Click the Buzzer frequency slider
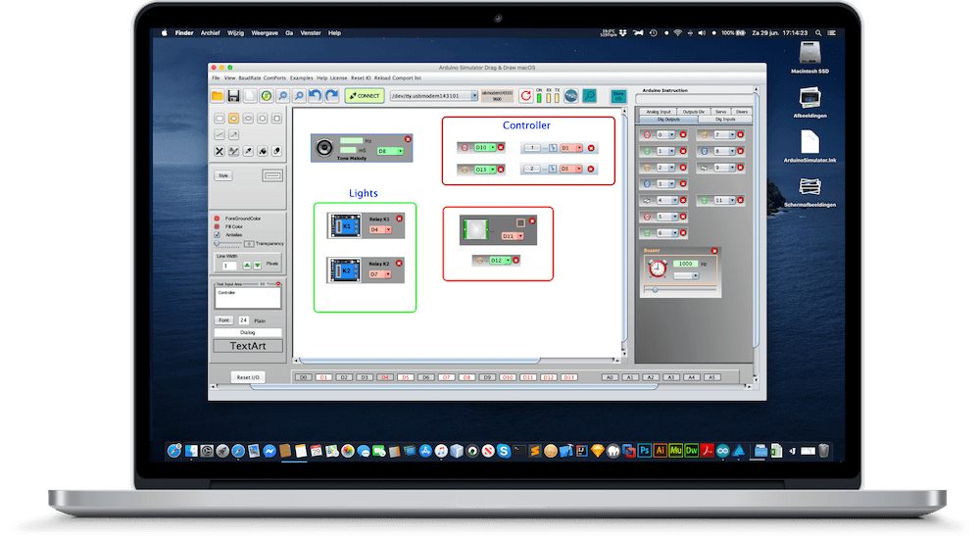 coord(680,290)
